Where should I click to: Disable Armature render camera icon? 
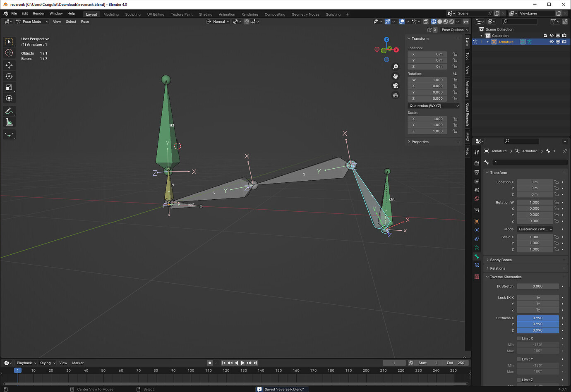[x=564, y=42]
